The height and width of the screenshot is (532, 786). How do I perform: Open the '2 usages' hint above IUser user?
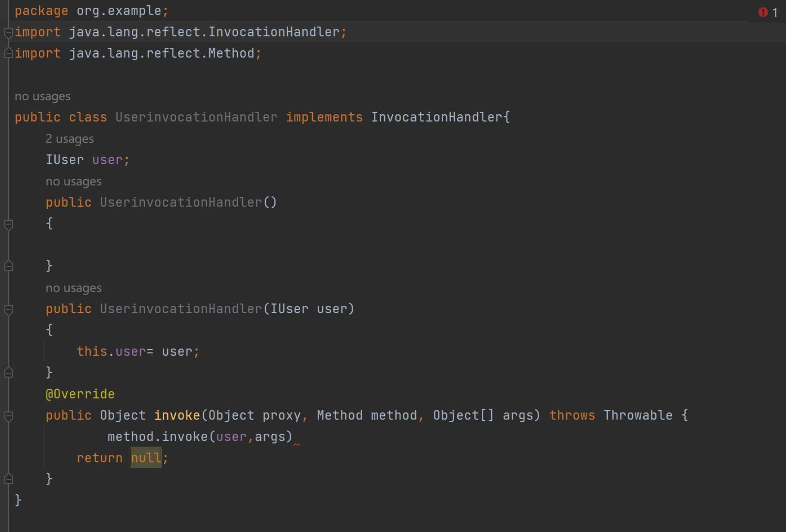(70, 139)
